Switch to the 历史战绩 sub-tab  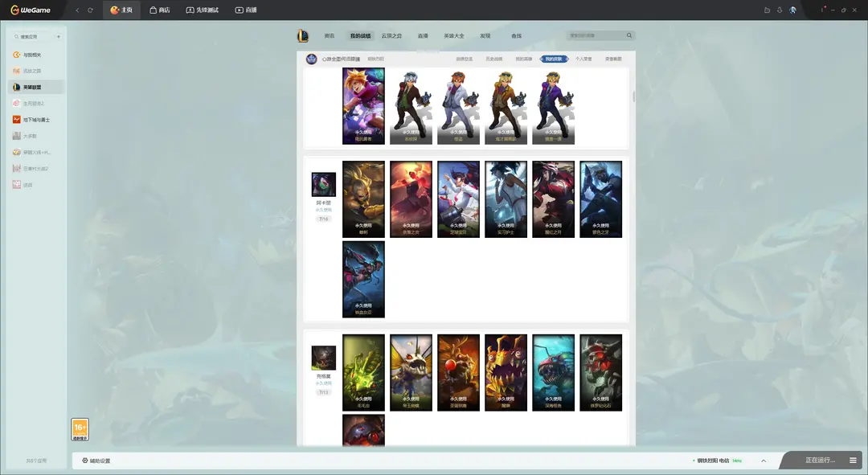click(x=494, y=59)
